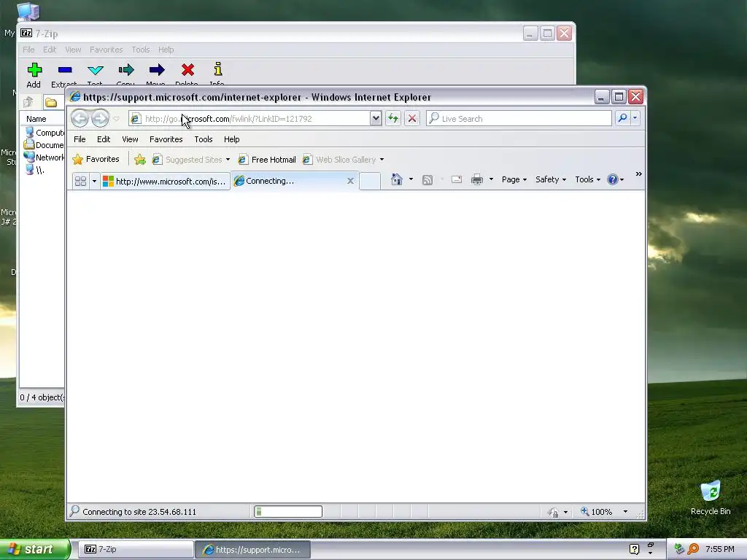Screen dimensions: 747x560
Task: Open the address bar history dropdown
Action: (376, 119)
